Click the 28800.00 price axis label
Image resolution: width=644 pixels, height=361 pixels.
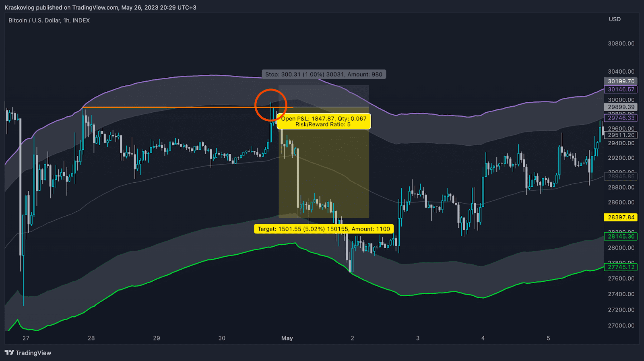tap(621, 188)
